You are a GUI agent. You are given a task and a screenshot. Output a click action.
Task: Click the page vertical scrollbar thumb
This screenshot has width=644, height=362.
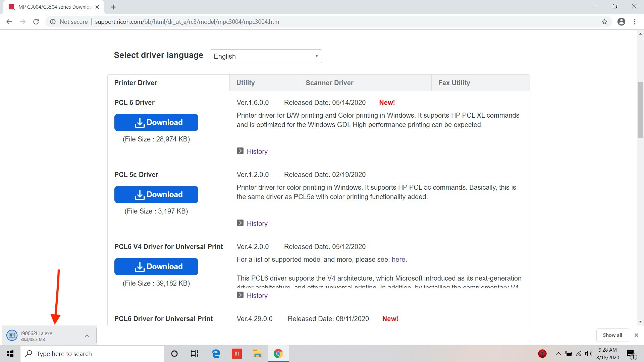click(x=640, y=110)
